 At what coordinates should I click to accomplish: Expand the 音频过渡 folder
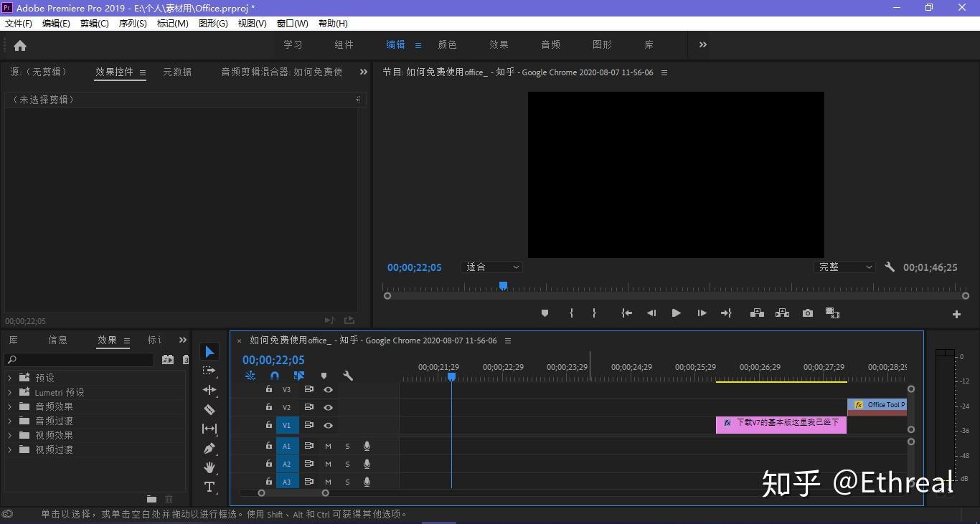coord(9,421)
